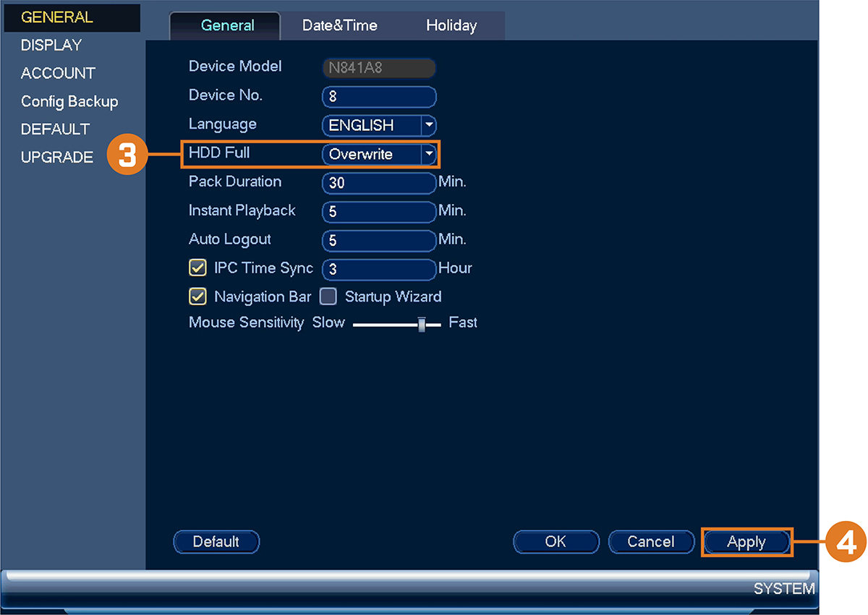Viewport: 868px width, 615px height.
Task: Focus the Instant Playback minutes field
Action: click(379, 212)
